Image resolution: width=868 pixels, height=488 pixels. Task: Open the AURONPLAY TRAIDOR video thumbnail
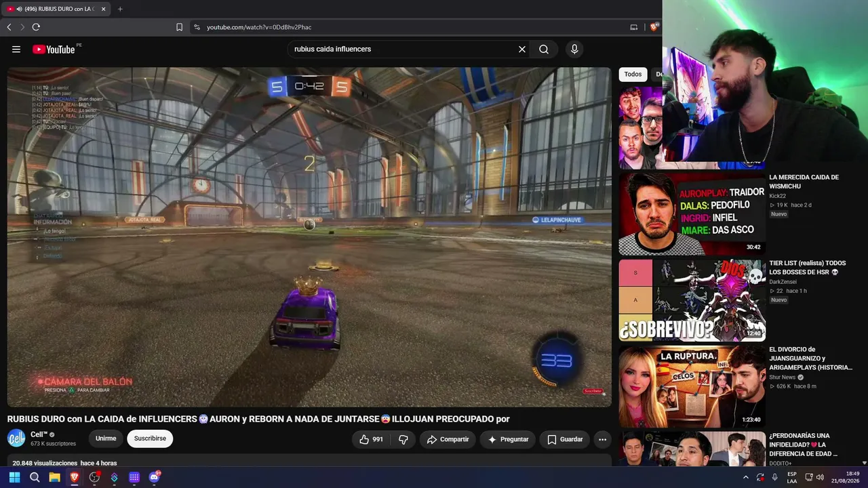tap(692, 213)
